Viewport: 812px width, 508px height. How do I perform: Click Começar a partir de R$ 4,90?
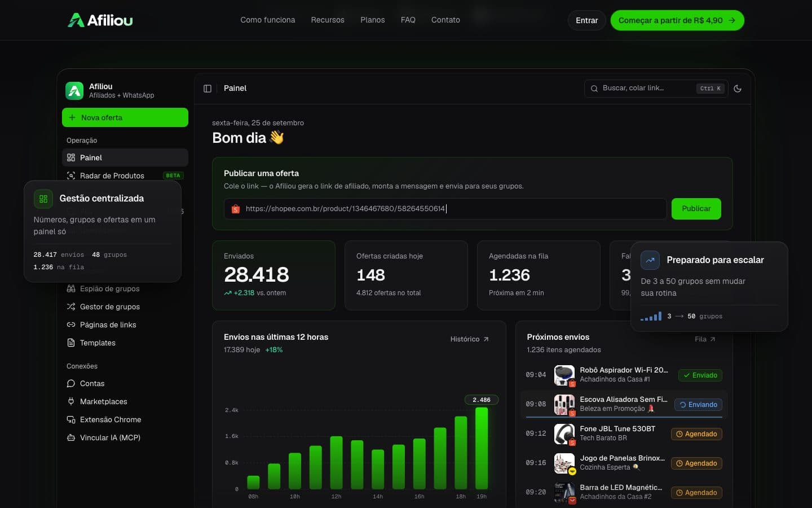click(x=677, y=20)
